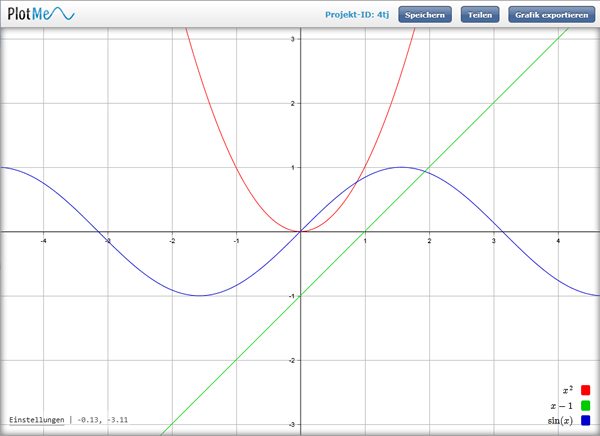Click the cursor coordinates -0.13, -3.11
This screenshot has height=436, width=600.
coord(103,420)
